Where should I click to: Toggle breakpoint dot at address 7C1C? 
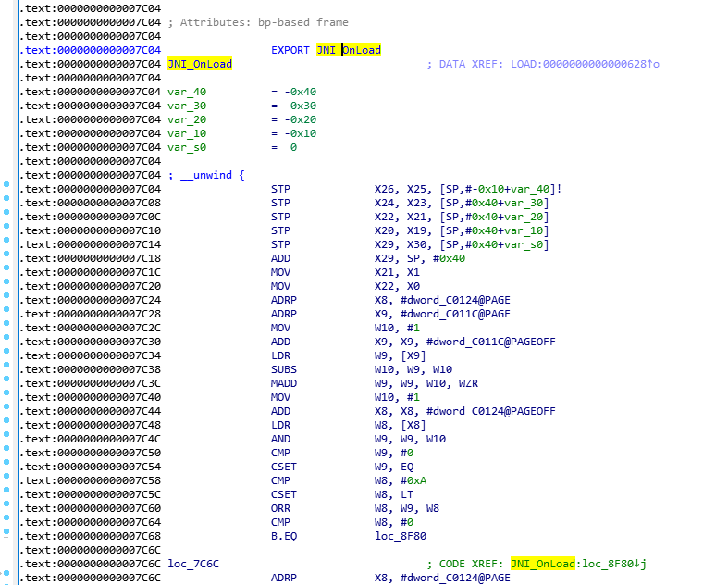[6, 268]
